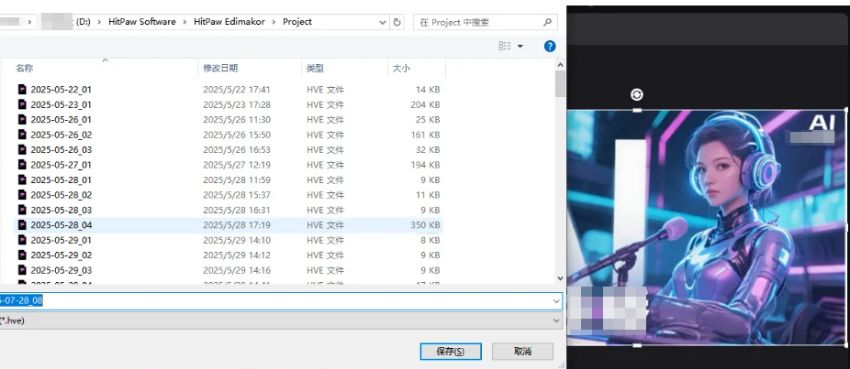
Task: Open the file type (*.hve) dropdown
Action: click(556, 320)
